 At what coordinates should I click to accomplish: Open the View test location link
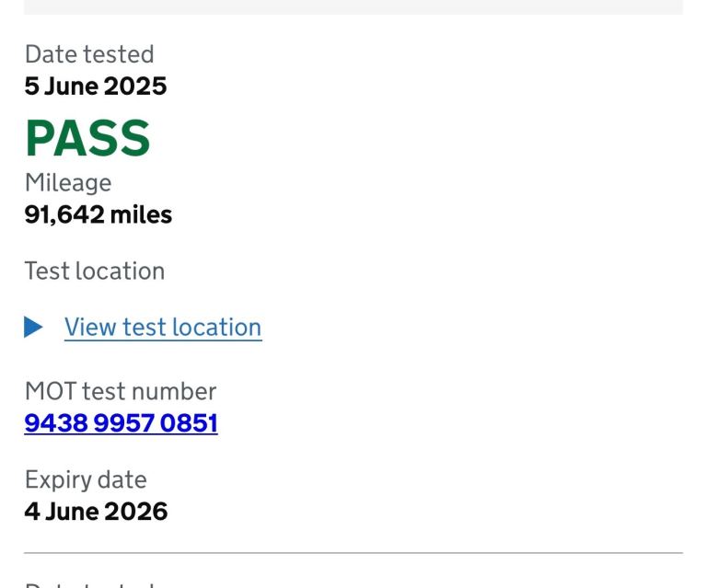click(162, 328)
